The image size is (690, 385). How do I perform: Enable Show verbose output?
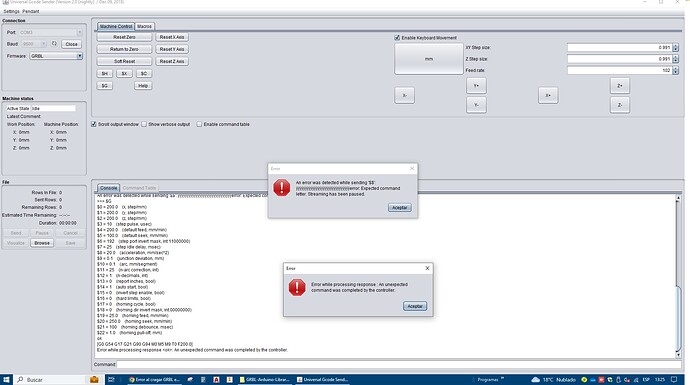pos(144,125)
